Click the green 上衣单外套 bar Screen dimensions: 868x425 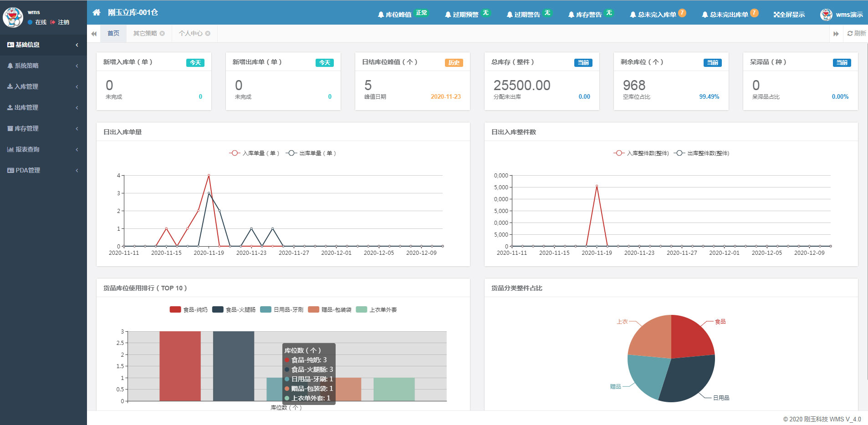coord(394,389)
